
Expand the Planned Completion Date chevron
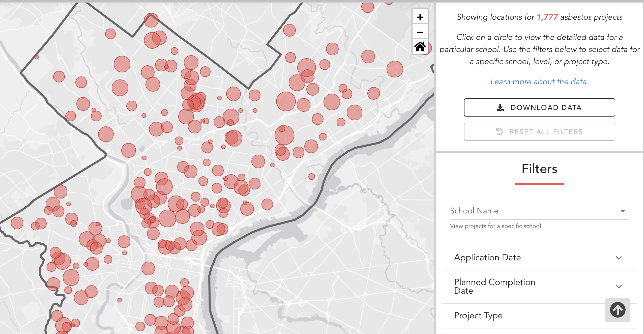[619, 287]
